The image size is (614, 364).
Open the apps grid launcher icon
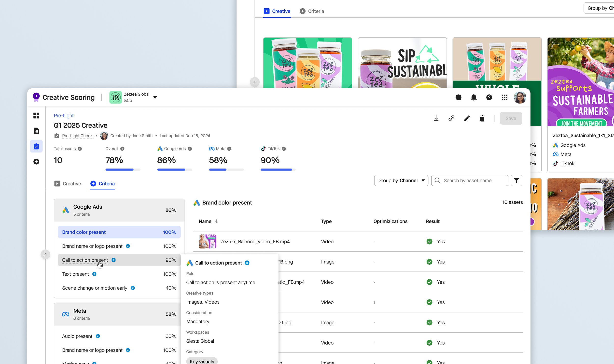[x=504, y=97]
